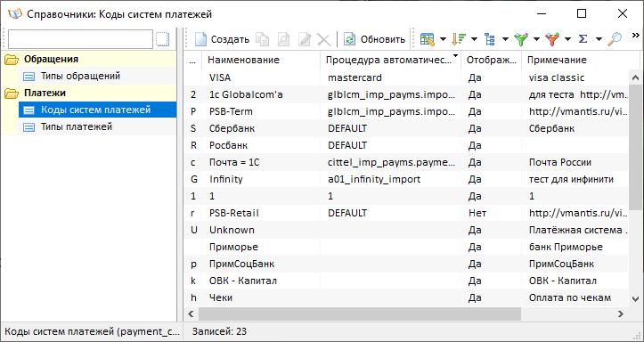Image resolution: width=644 pixels, height=342 pixels.
Task: Select the Почта = 1С row
Action: click(x=406, y=162)
